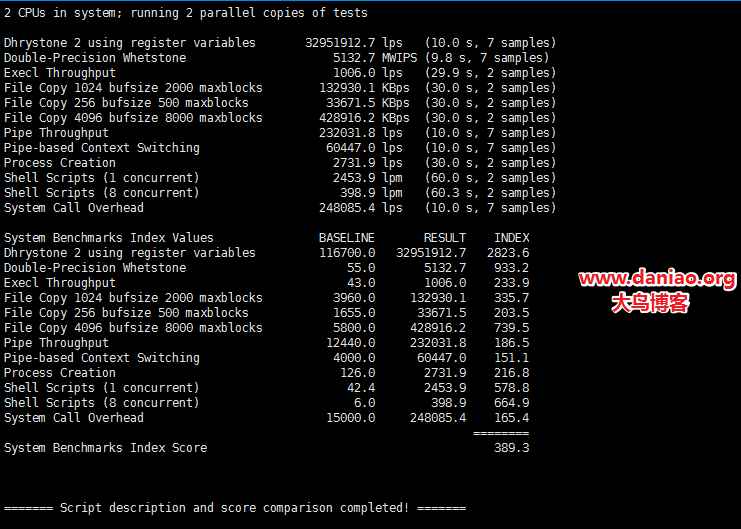Screen dimensions: 741x529
Task: Click the "System Benchmarks Index Score" label
Action: click(x=105, y=448)
